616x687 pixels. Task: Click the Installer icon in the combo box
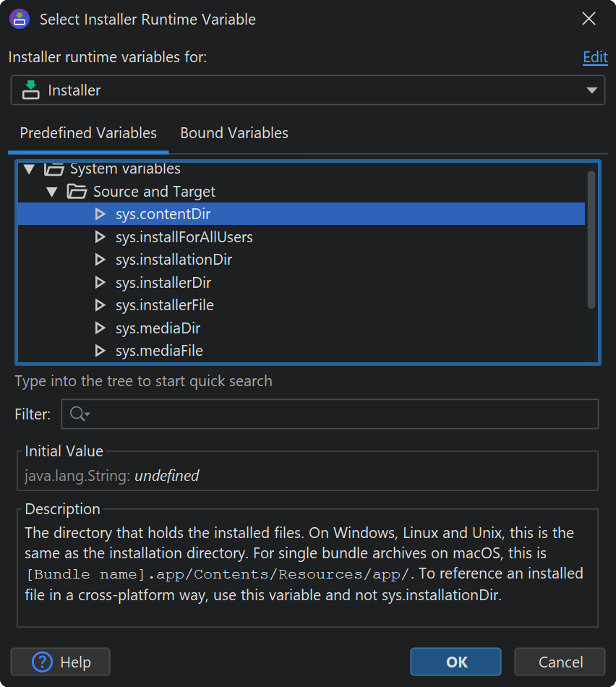pos(30,90)
